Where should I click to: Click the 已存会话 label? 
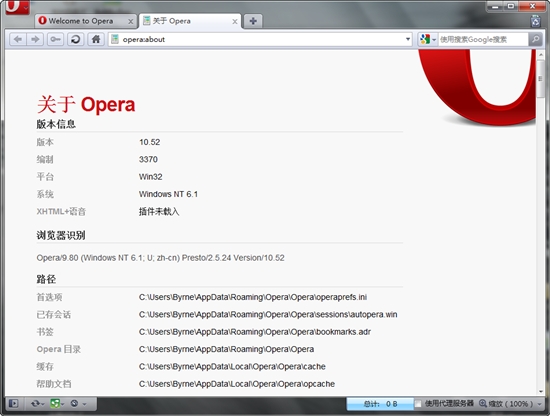pos(54,314)
